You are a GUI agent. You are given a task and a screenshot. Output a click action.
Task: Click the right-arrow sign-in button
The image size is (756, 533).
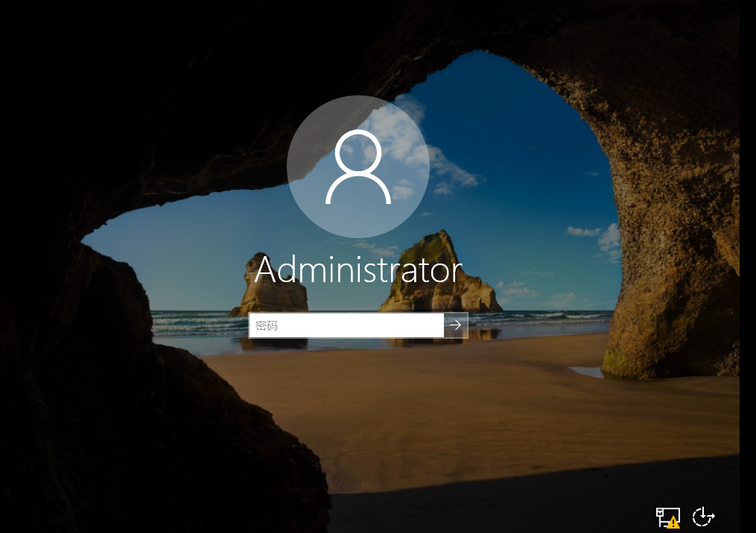click(x=456, y=325)
